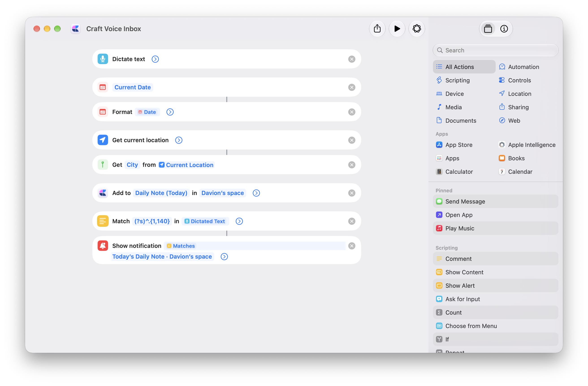Change the City detail parameter
The width and height of the screenshot is (588, 386).
132,165
